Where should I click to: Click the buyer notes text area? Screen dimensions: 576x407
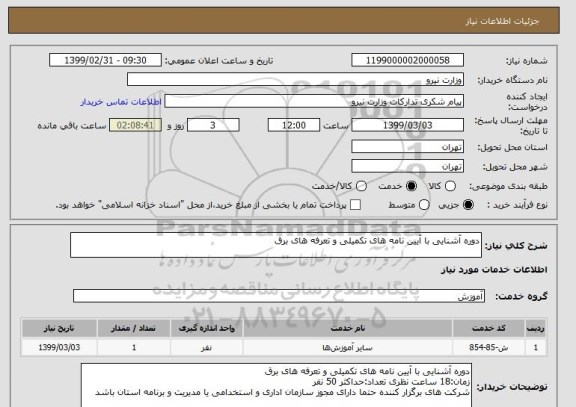276,385
